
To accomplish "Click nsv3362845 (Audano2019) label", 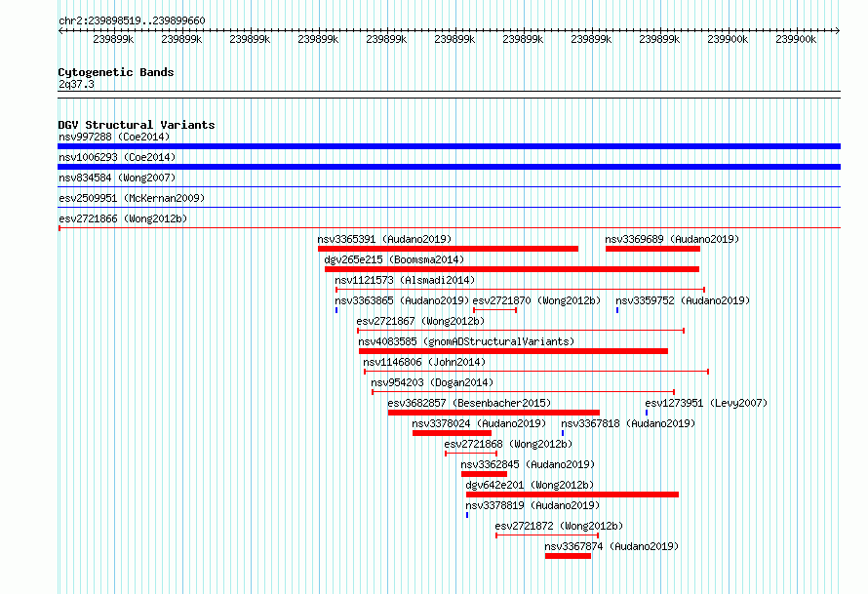I will (528, 464).
